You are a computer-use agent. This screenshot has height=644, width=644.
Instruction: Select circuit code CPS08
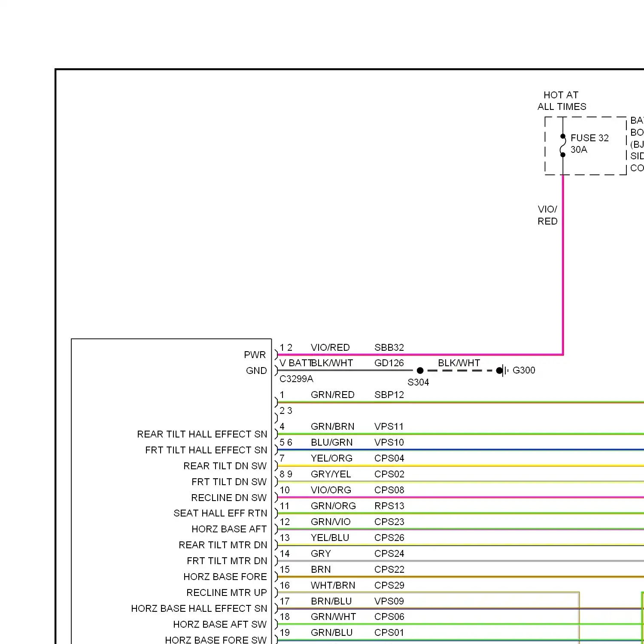pos(389,490)
